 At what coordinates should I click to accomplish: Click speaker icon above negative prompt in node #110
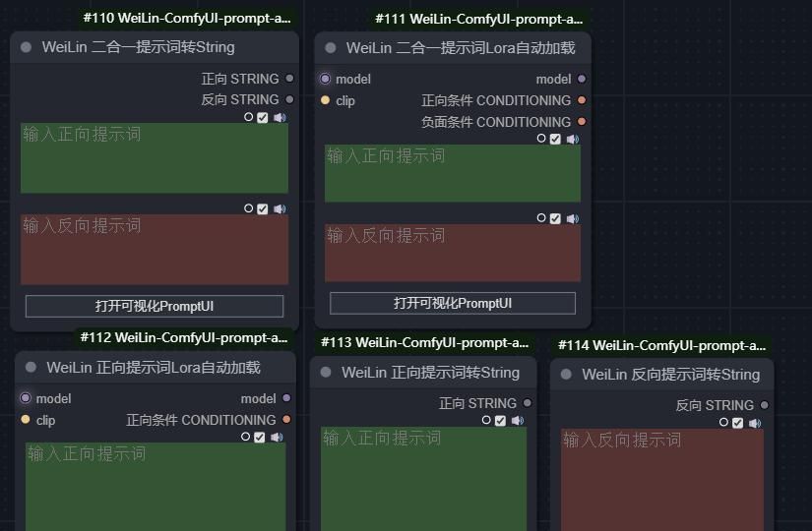pos(280,209)
